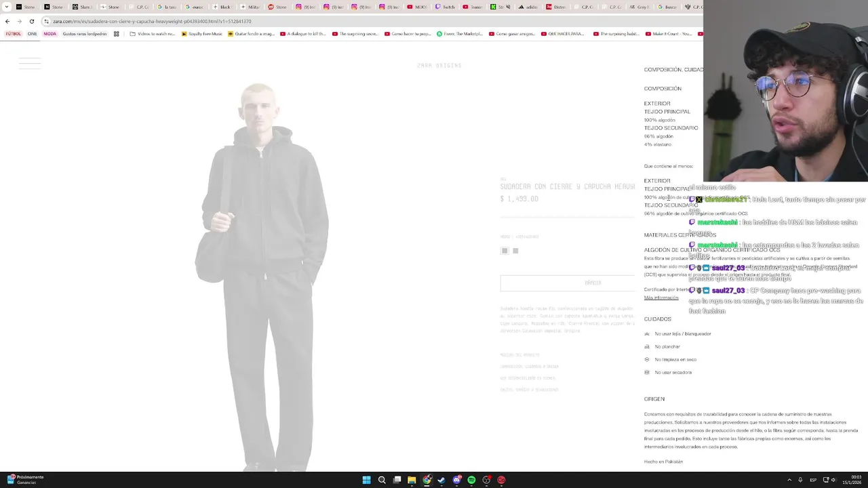The width and height of the screenshot is (868, 488).
Task: Open the CINE bookmark
Action: point(32,34)
